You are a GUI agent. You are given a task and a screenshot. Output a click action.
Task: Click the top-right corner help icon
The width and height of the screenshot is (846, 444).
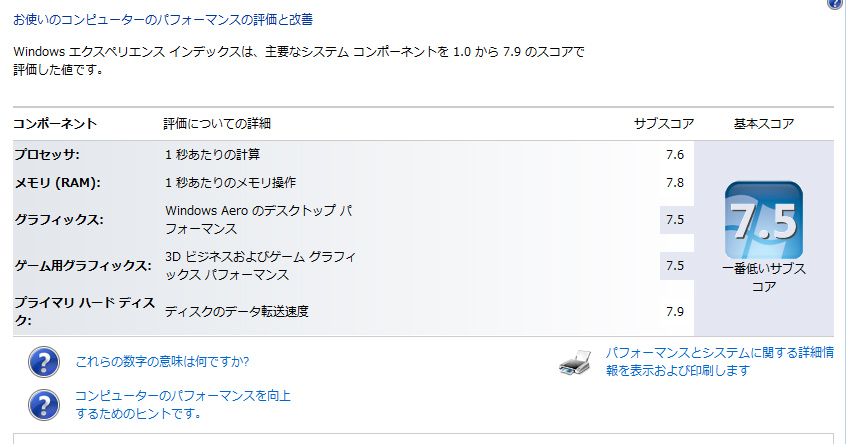click(x=836, y=3)
